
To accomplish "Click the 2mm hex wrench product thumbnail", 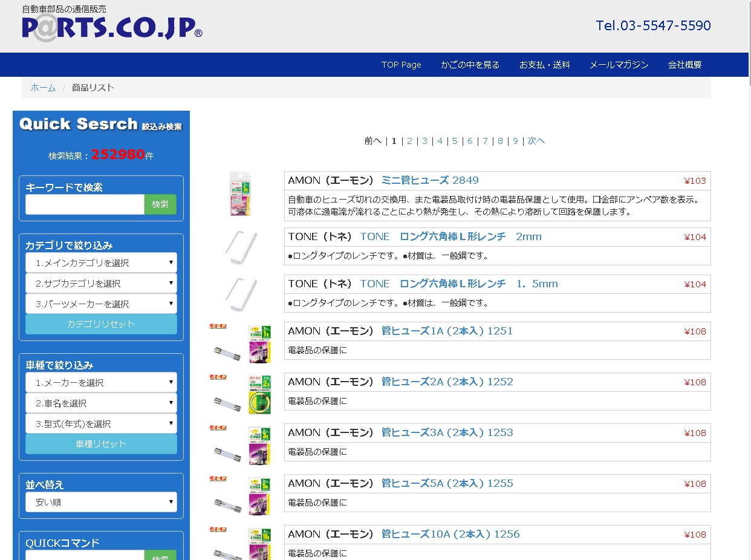I will [x=241, y=247].
